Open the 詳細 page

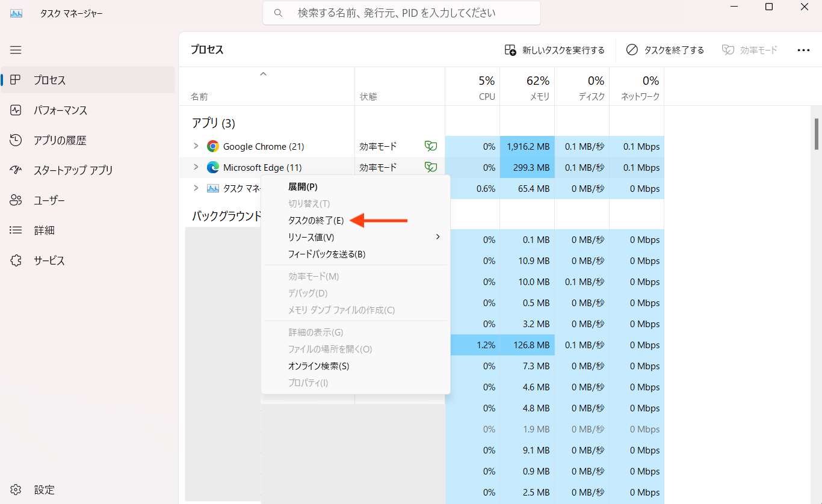click(x=88, y=230)
